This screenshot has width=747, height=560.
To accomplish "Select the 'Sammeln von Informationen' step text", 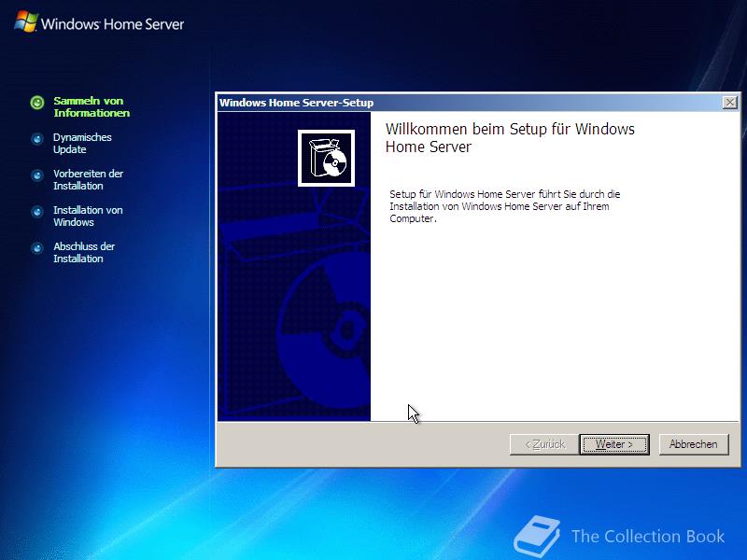I will click(x=92, y=106).
